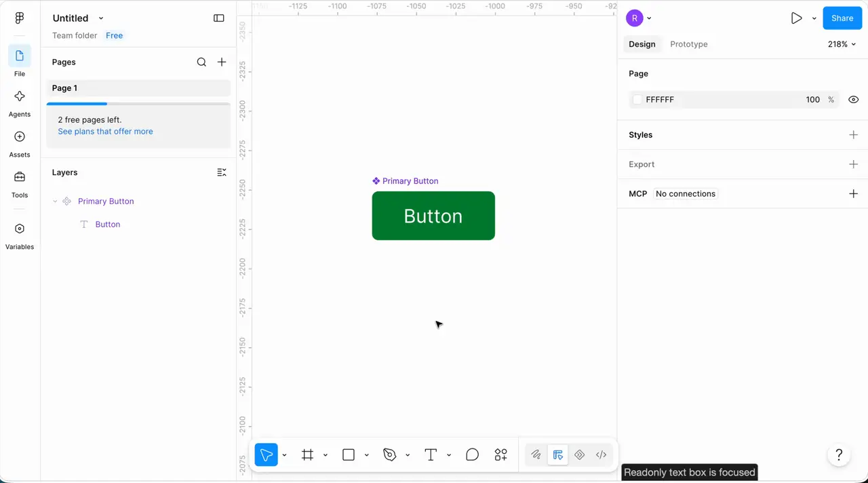Toggle page color visibility eye icon
The image size is (868, 483).
click(x=853, y=100)
